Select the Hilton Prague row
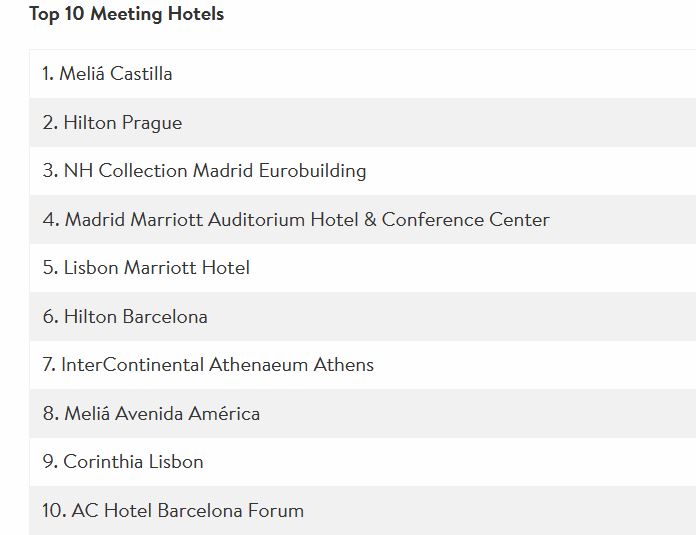This screenshot has width=696, height=535. [363, 123]
